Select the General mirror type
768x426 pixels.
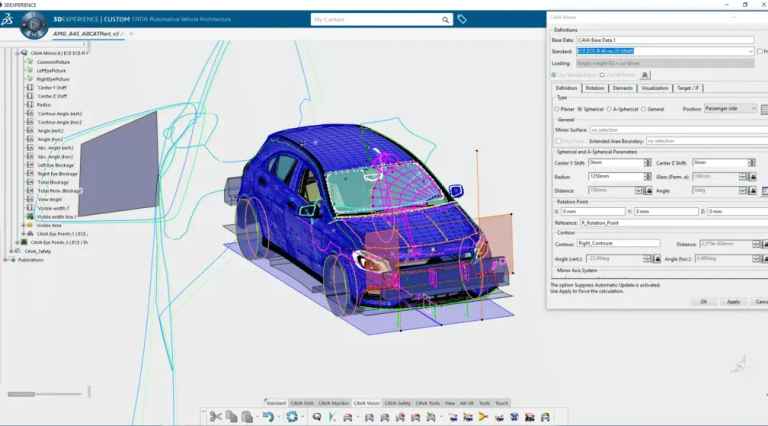[643, 108]
